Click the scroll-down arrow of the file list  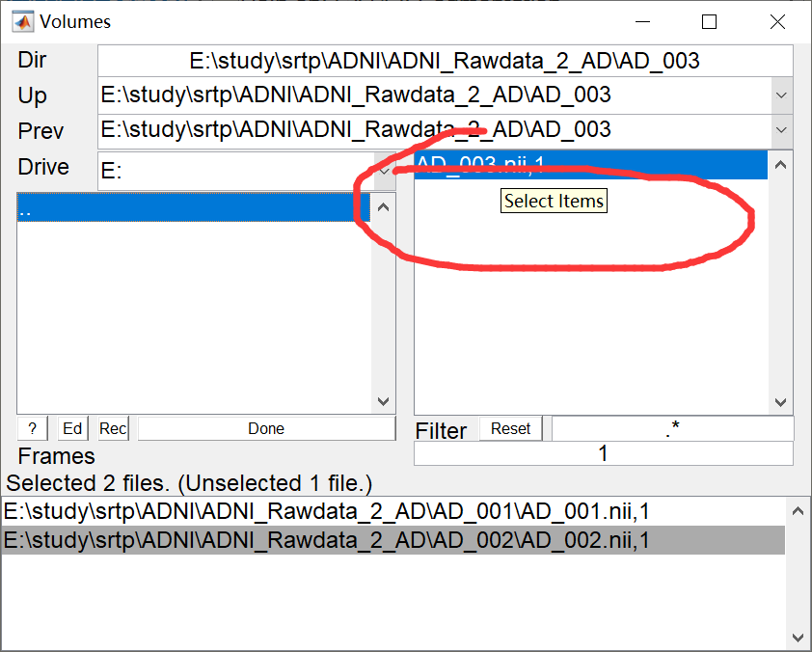coord(779,402)
